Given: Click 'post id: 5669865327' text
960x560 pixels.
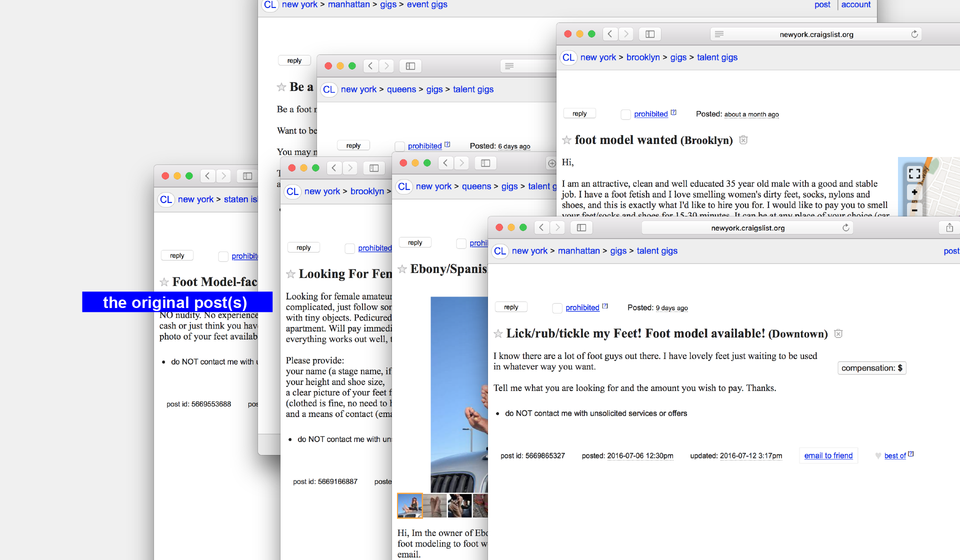Looking at the screenshot, I should [x=532, y=455].
